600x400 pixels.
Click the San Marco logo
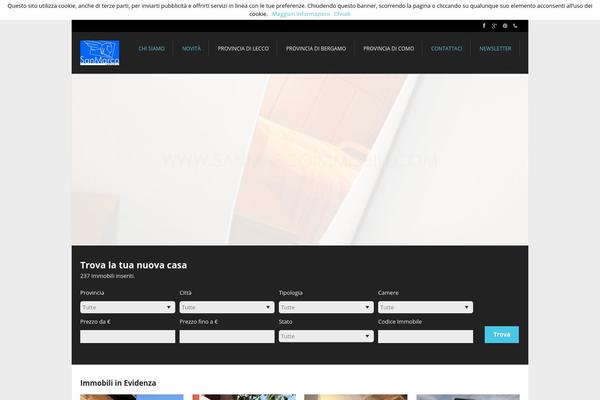tap(99, 52)
